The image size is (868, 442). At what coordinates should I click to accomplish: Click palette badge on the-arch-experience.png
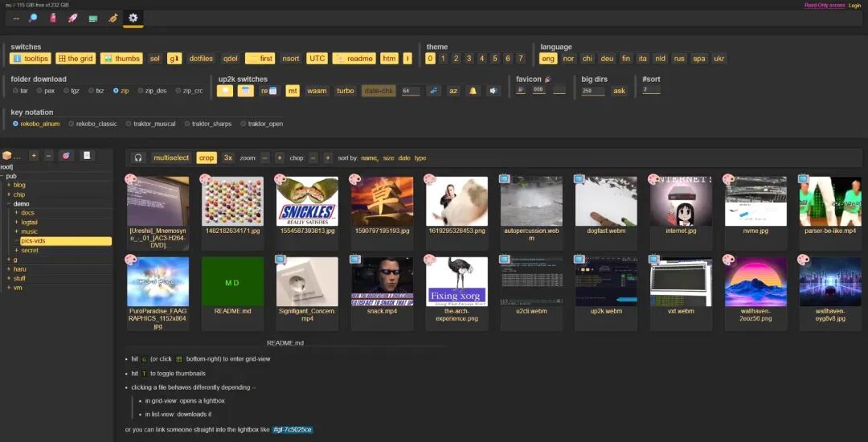429,259
